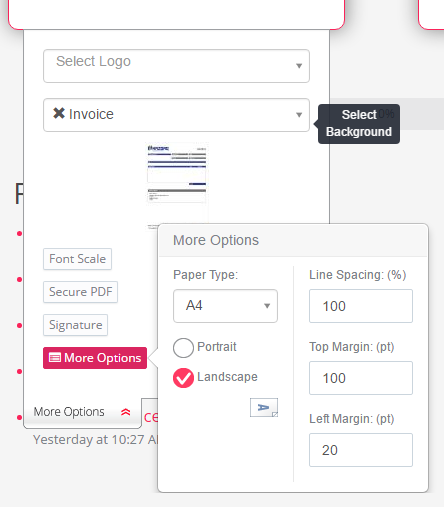Click the Left Margin input field
Screen dimensions: 444x507
361,450
